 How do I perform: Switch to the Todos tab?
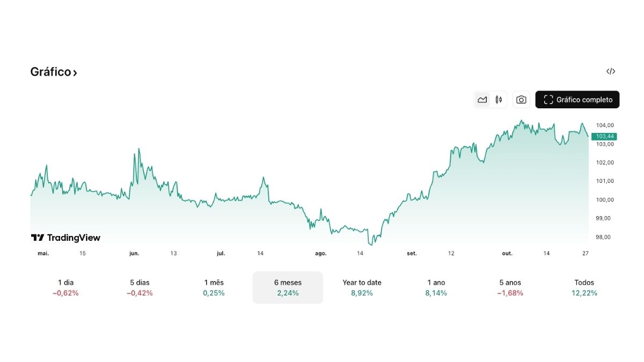(584, 287)
